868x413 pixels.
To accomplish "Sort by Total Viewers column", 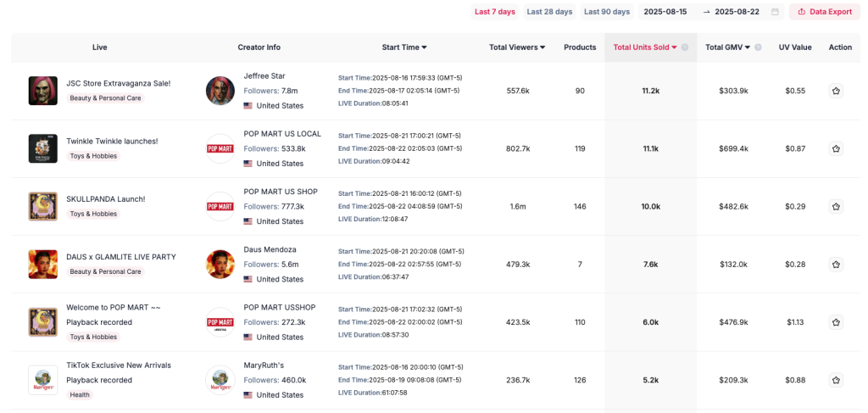I will (517, 47).
